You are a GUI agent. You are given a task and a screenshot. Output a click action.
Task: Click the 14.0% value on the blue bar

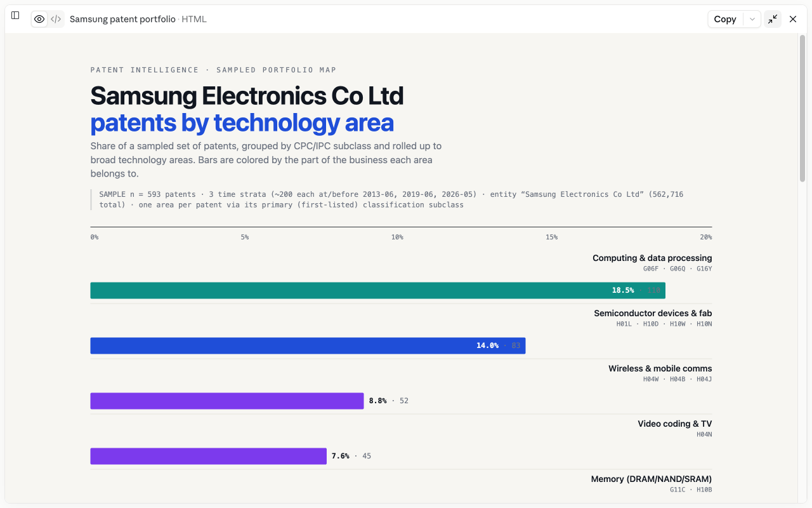tap(487, 345)
